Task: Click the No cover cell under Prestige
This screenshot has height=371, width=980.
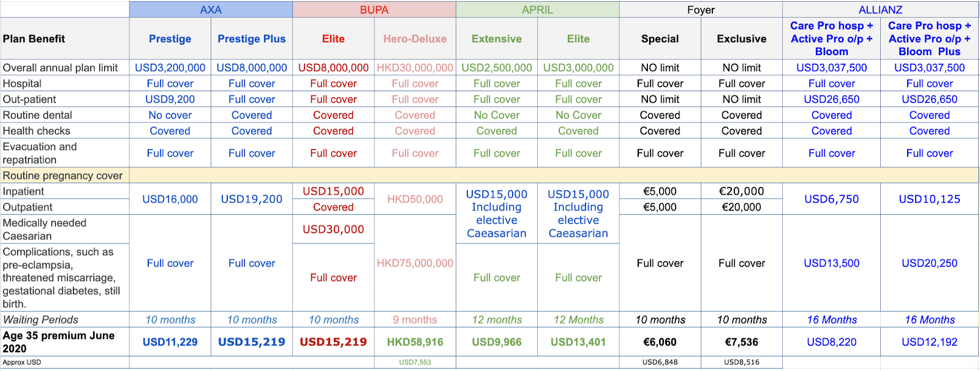Action: coord(170,115)
